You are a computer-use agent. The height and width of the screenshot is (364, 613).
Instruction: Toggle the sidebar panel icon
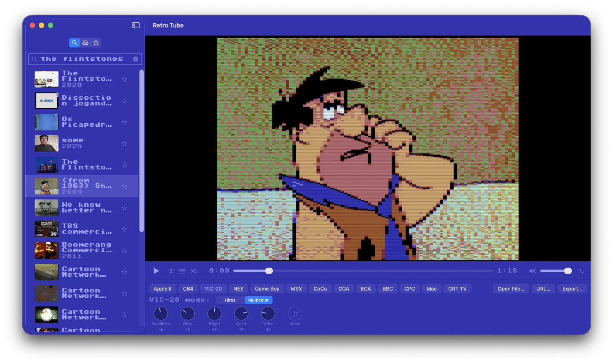click(x=136, y=25)
